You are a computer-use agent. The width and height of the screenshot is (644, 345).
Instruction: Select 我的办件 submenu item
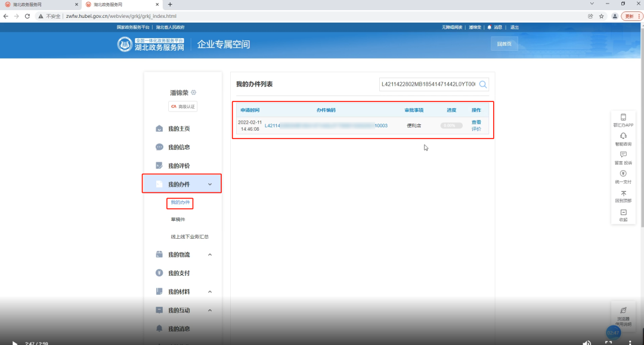coord(180,203)
